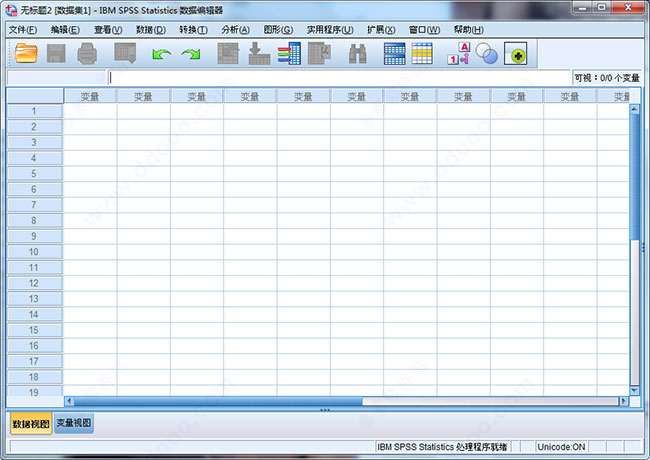Select row header 9

point(34,236)
